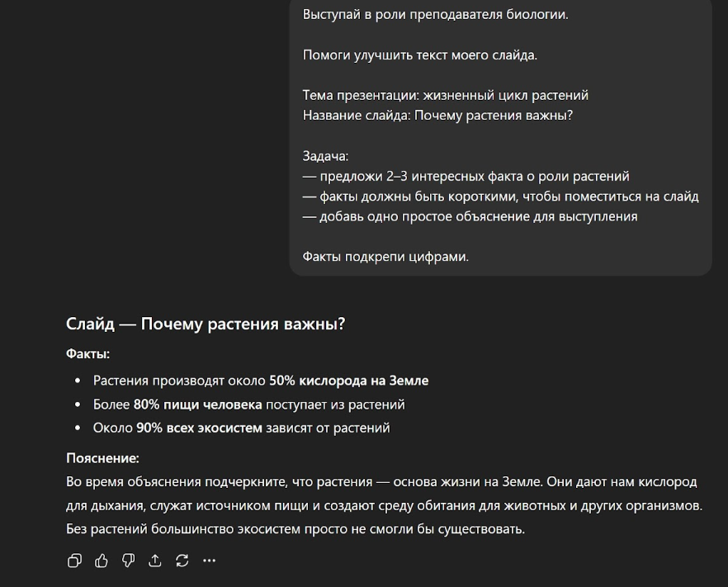
Task: Share the response via upload icon
Action: click(155, 561)
